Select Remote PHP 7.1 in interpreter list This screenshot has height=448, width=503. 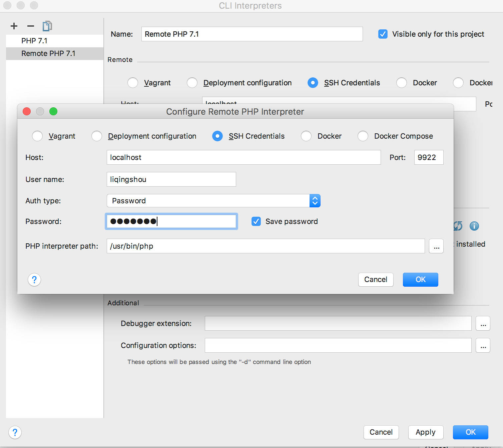[55, 53]
